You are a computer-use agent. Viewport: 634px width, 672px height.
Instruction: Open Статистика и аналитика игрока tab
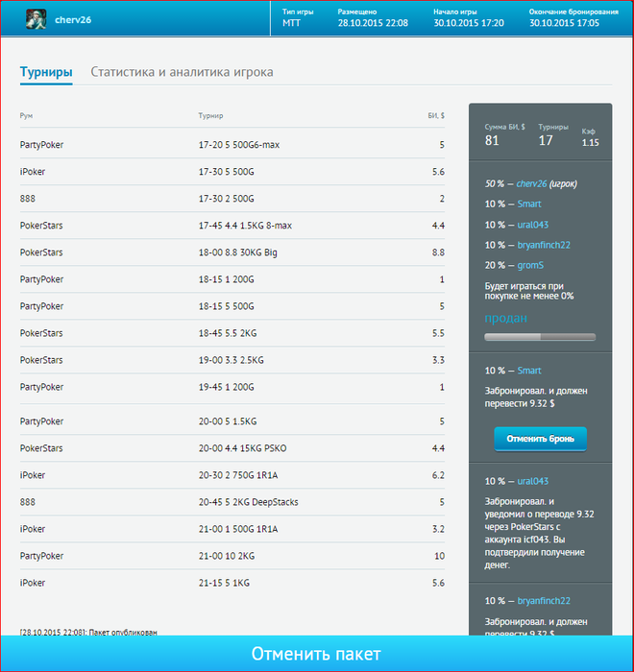pos(182,72)
